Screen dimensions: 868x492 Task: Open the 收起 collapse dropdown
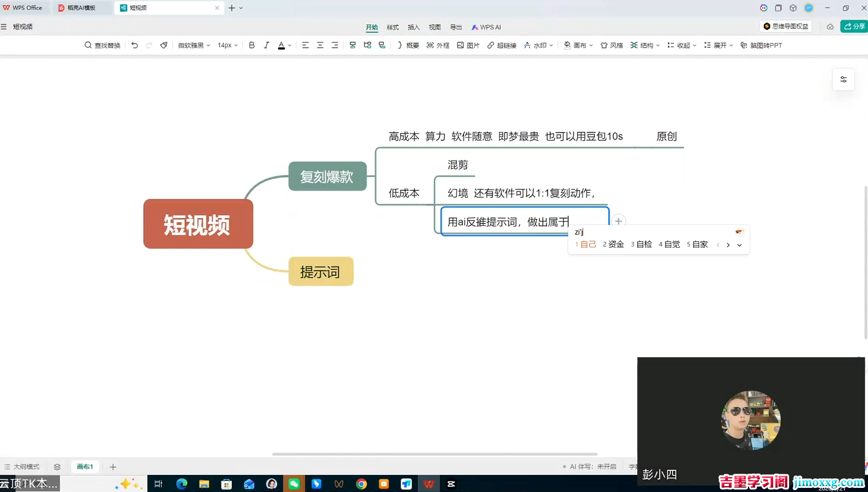681,45
